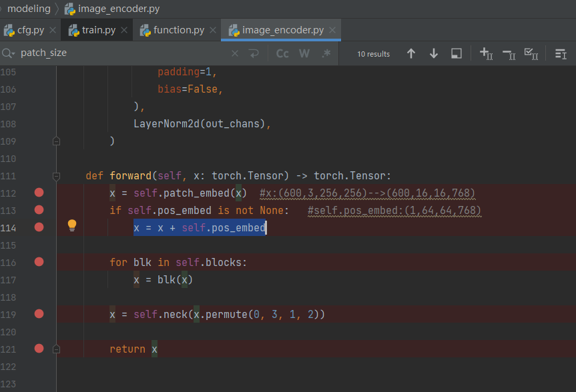Add selection for next occurrence
The image size is (576, 392).
(x=486, y=54)
